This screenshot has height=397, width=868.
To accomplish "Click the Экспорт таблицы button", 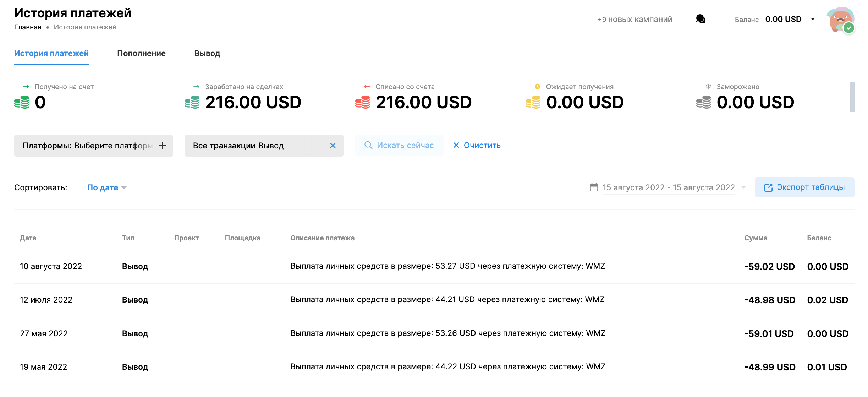I will coord(804,187).
